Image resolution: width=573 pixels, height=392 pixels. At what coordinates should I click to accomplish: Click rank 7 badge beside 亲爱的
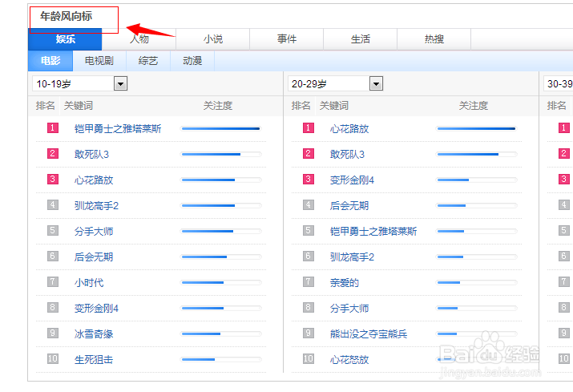[x=308, y=281]
